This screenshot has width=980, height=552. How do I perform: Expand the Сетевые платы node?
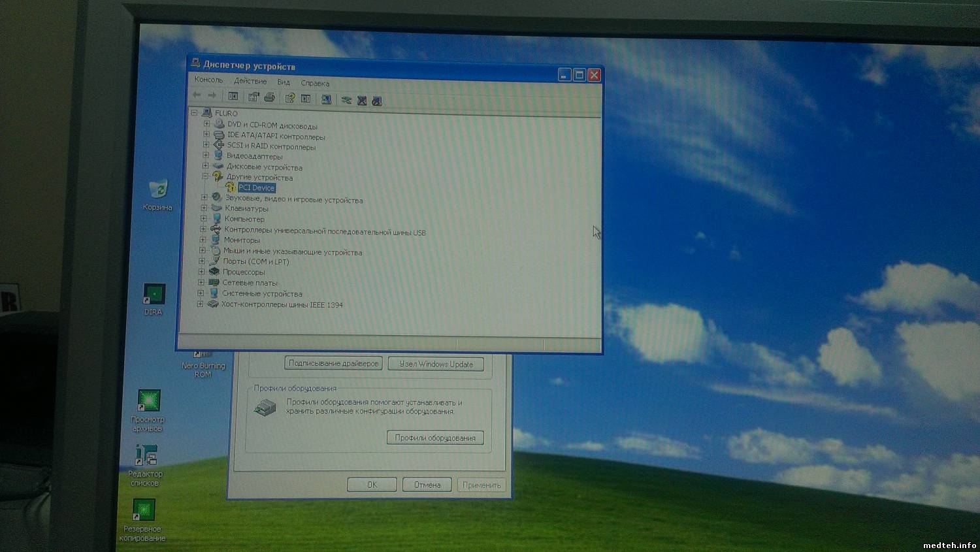pyautogui.click(x=201, y=282)
